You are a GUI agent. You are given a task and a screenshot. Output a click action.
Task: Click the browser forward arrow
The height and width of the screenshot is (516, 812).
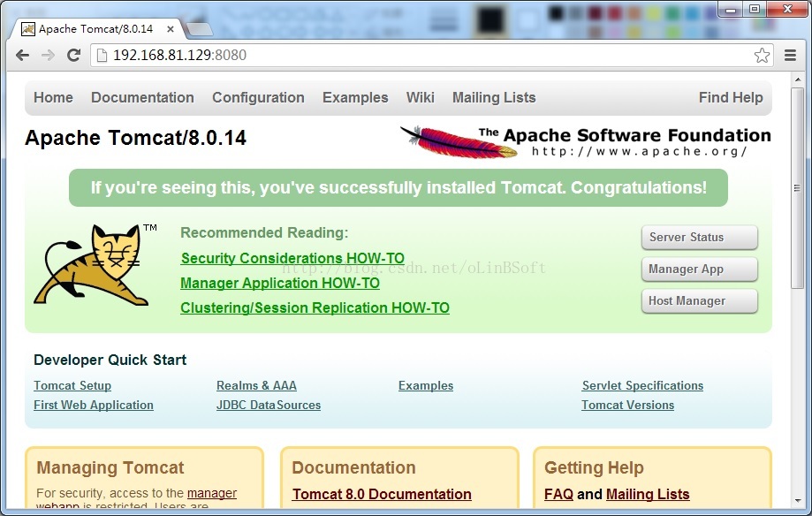[x=48, y=56]
